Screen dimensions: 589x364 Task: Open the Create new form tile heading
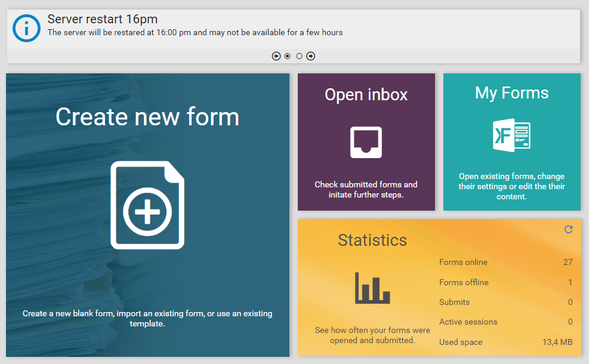pyautogui.click(x=147, y=116)
